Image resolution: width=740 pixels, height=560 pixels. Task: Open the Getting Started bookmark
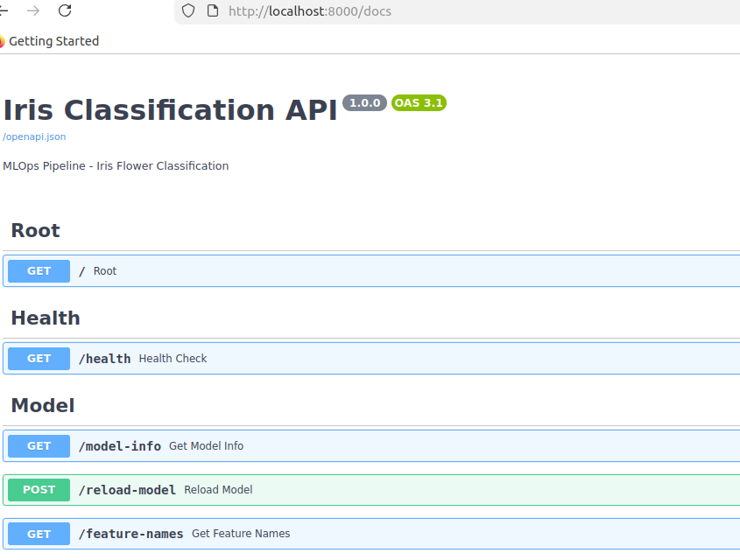pos(51,41)
